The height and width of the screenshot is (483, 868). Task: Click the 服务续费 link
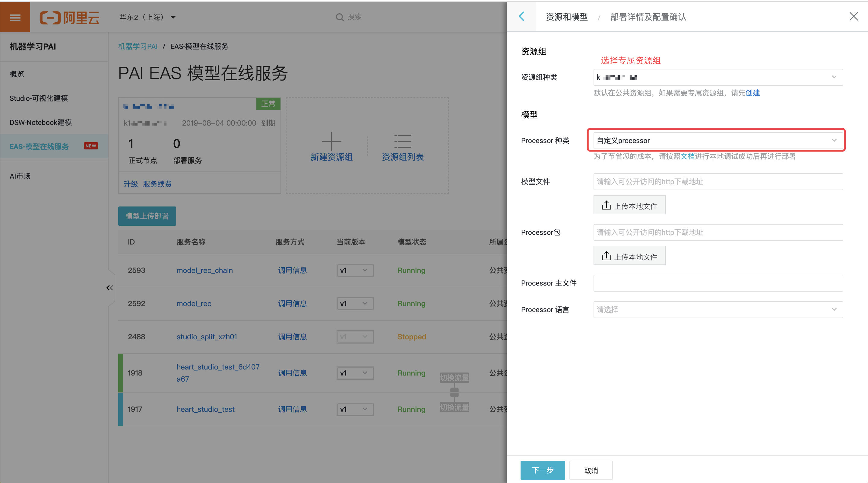[x=157, y=184]
